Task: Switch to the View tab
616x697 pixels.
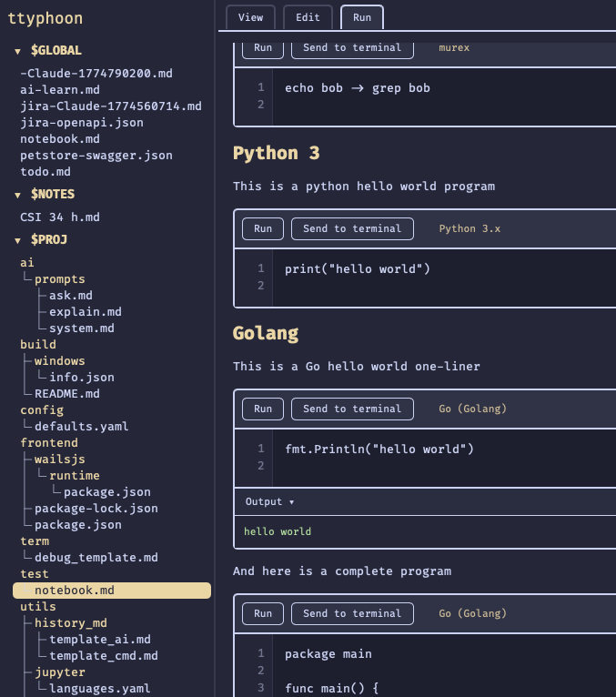Action: 250,17
